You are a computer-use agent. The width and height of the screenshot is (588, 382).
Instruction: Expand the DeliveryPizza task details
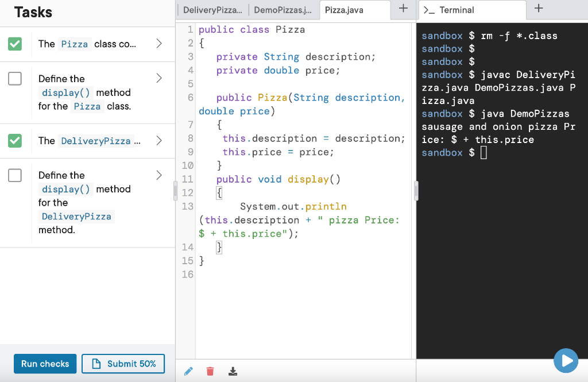(x=159, y=141)
